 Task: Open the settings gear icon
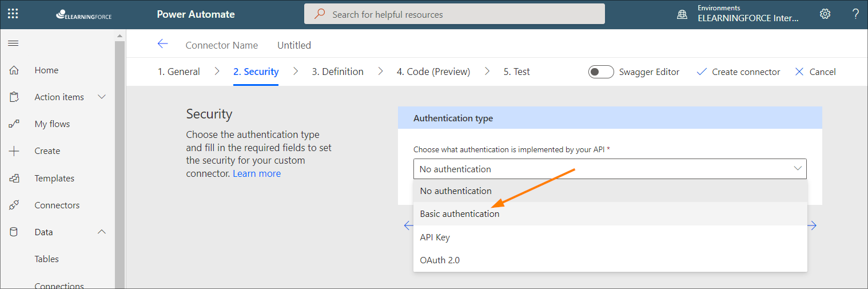pyautogui.click(x=825, y=14)
